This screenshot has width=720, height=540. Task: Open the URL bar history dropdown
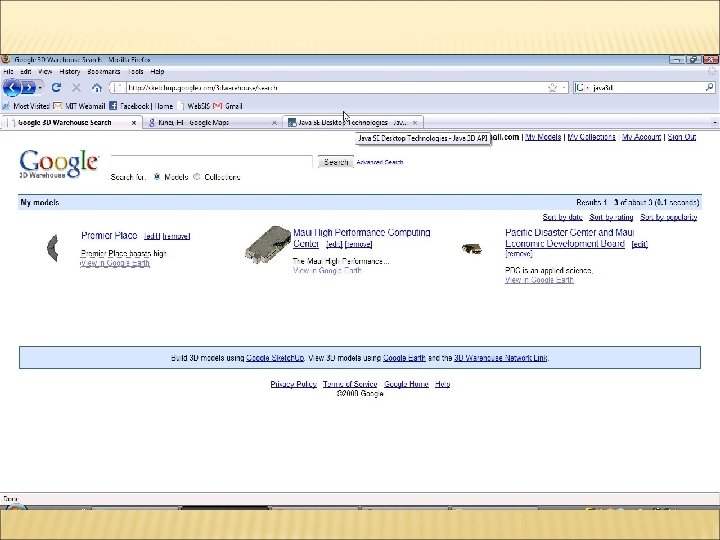pos(564,87)
